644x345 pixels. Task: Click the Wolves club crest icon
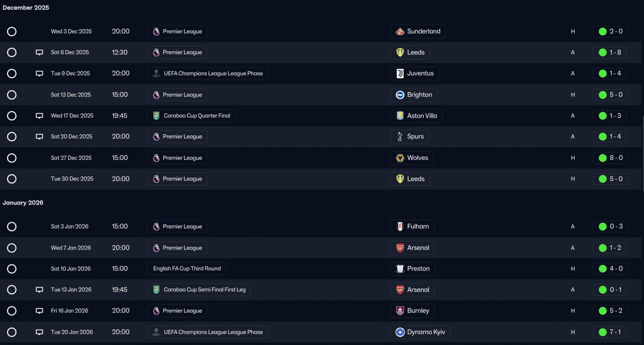(400, 158)
